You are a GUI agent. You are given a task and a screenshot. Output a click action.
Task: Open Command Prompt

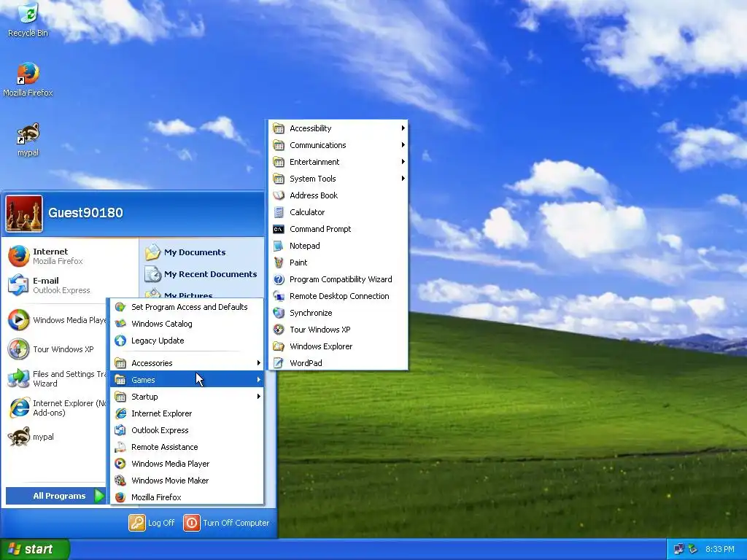point(338,229)
